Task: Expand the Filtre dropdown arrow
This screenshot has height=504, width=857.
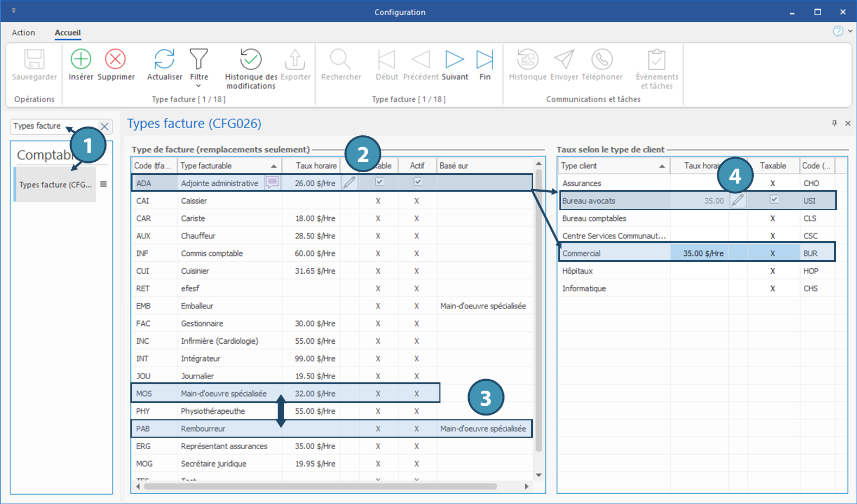Action: 198,86
